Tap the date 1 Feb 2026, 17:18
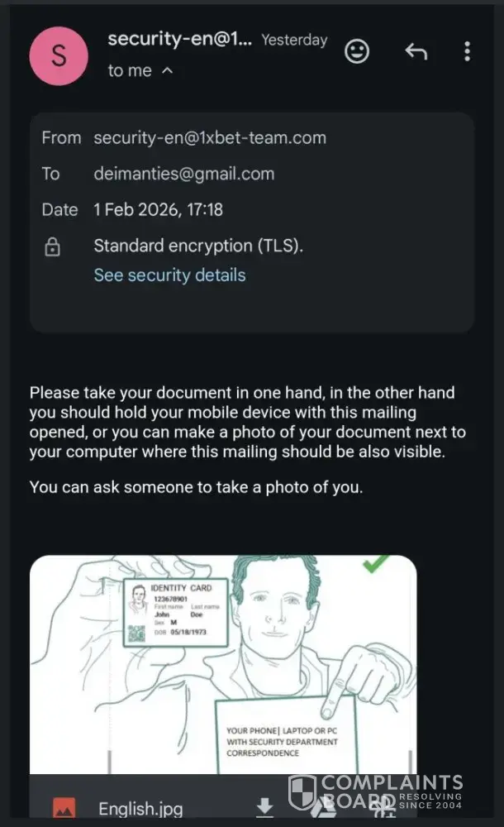 coord(158,210)
